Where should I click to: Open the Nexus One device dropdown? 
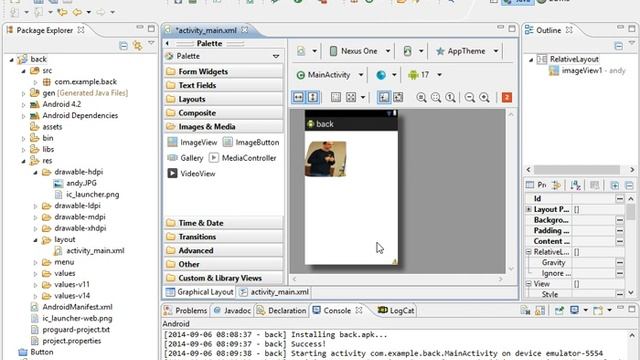pyautogui.click(x=360, y=51)
